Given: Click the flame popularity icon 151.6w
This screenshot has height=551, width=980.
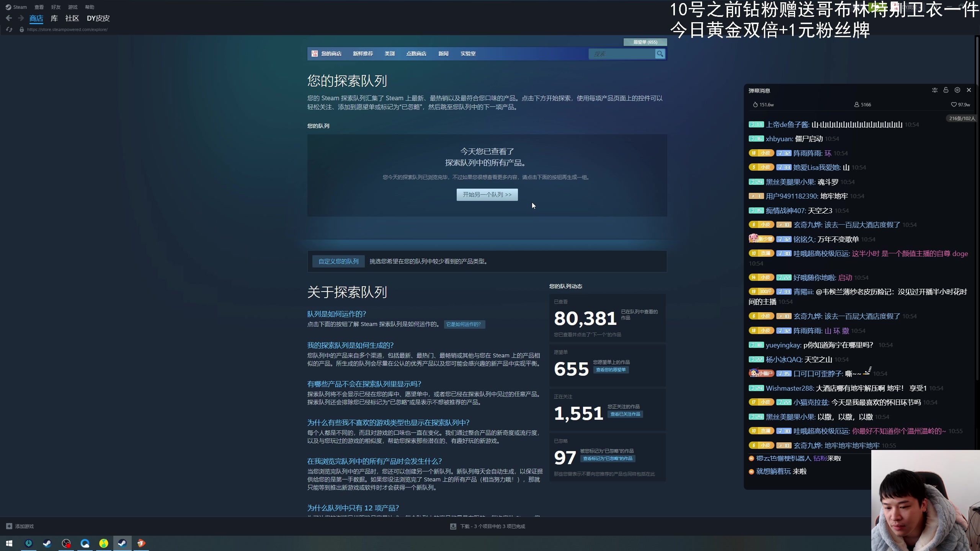Looking at the screenshot, I should tap(755, 104).
